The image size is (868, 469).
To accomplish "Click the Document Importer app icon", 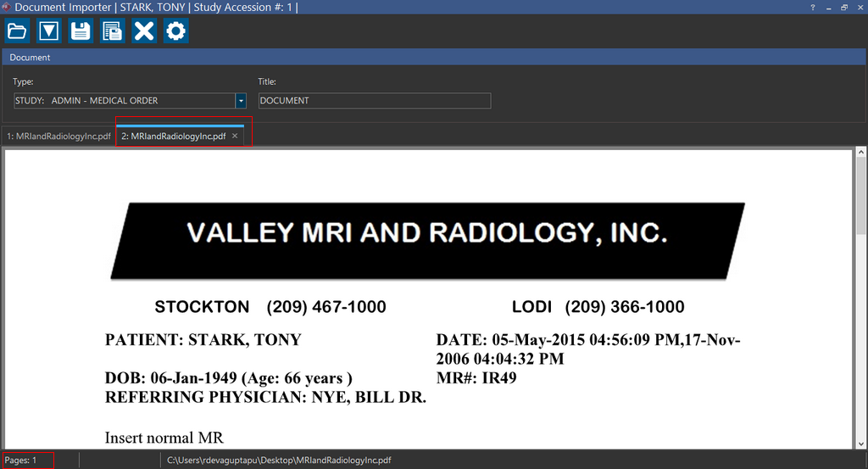I will coord(7,7).
